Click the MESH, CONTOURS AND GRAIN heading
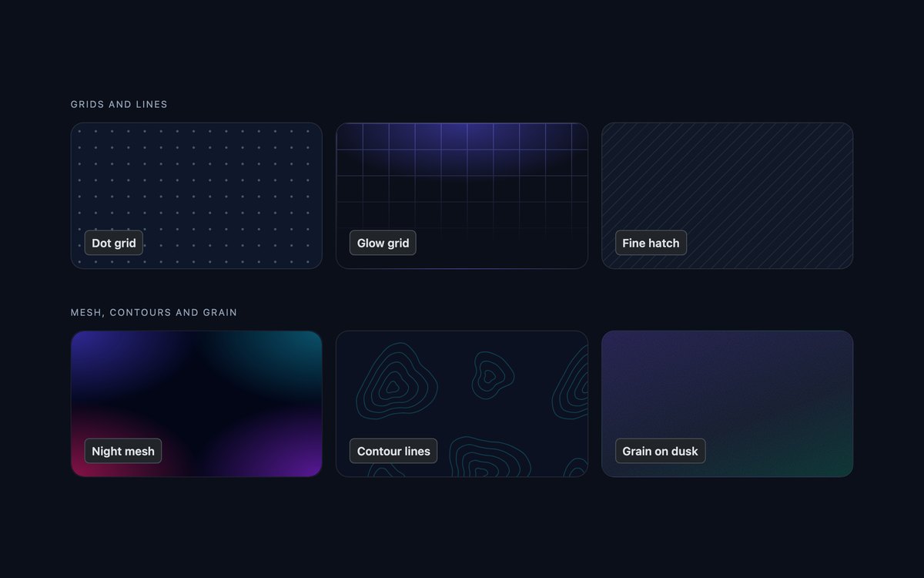Screen dimensions: 924x578 coord(154,312)
